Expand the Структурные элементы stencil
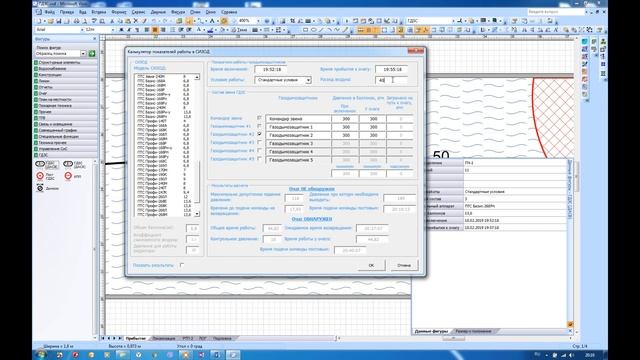The height and width of the screenshot is (360, 640). (65, 62)
